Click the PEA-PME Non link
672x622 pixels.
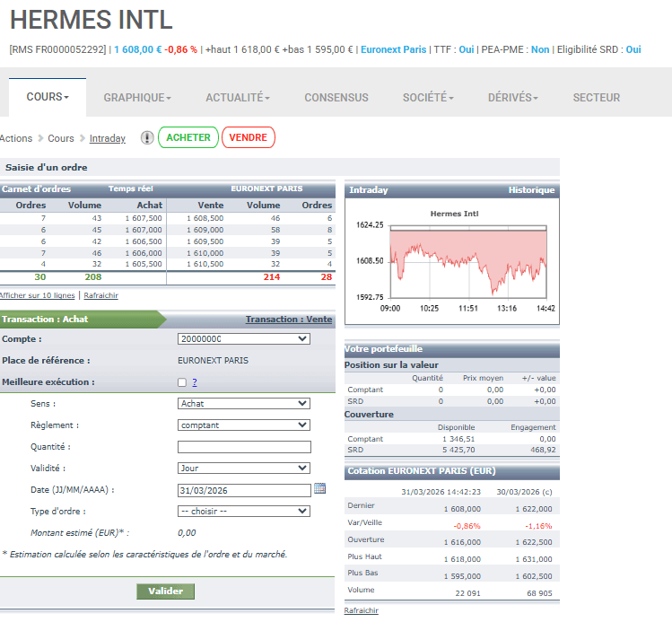540,49
